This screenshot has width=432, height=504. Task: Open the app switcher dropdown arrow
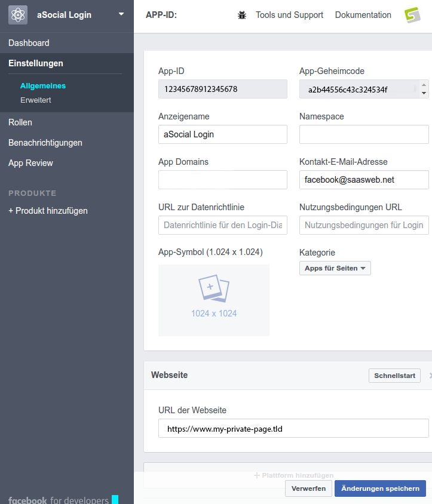tap(121, 14)
